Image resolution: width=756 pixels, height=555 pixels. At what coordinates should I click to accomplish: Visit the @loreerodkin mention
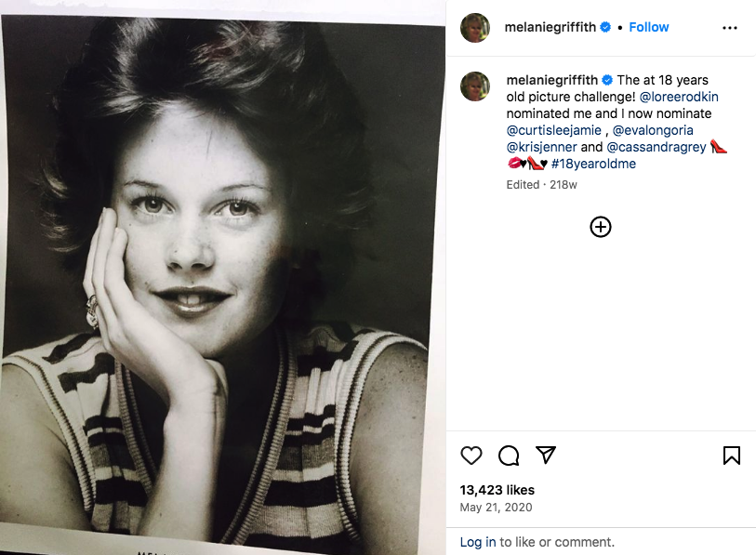pyautogui.click(x=679, y=97)
